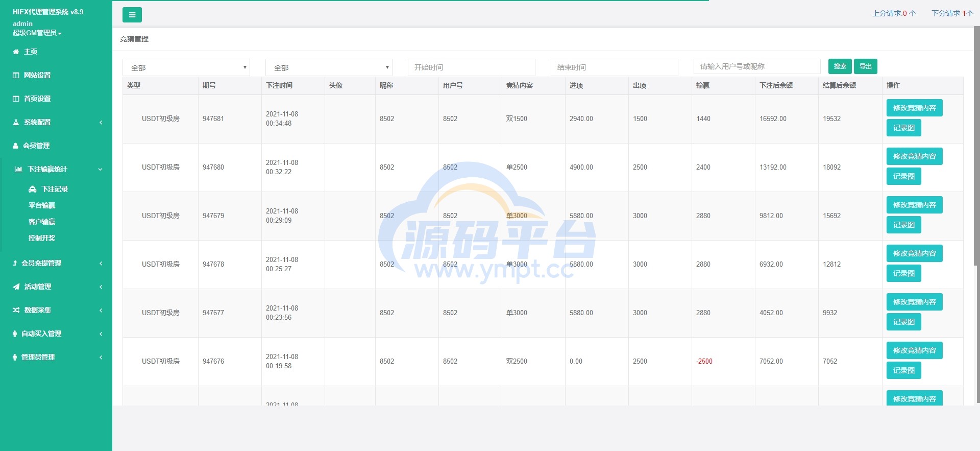
Task: Select the 下注记录 submenu item
Action: (x=55, y=189)
